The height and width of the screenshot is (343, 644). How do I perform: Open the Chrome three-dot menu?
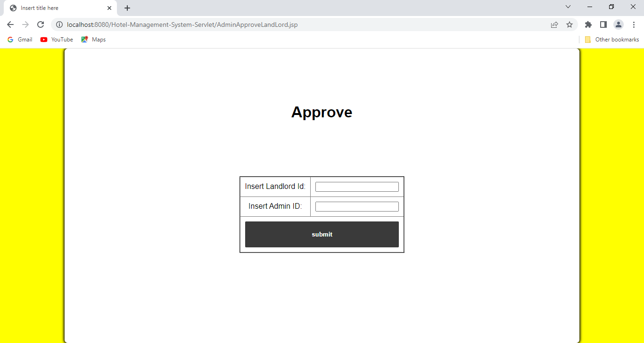coord(634,24)
